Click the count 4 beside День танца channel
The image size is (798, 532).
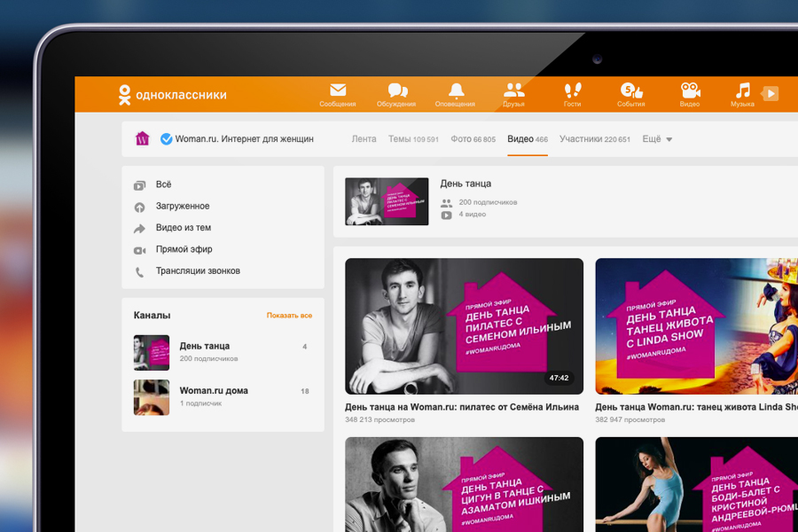point(305,347)
